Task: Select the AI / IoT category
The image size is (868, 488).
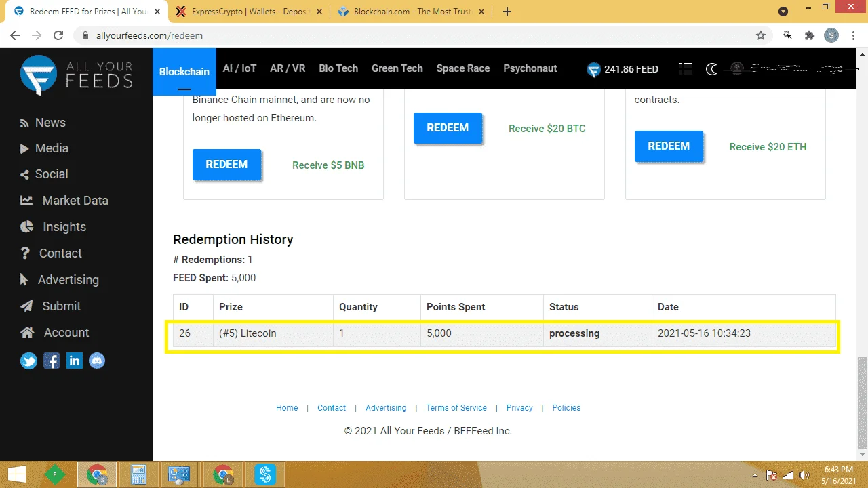Action: (240, 68)
